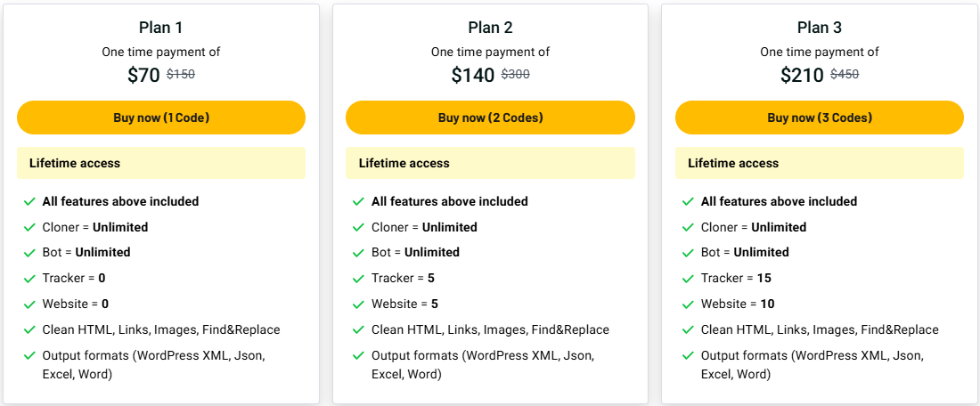Click Plan 2 Lifetime access banner
The image size is (980, 406).
click(x=490, y=163)
